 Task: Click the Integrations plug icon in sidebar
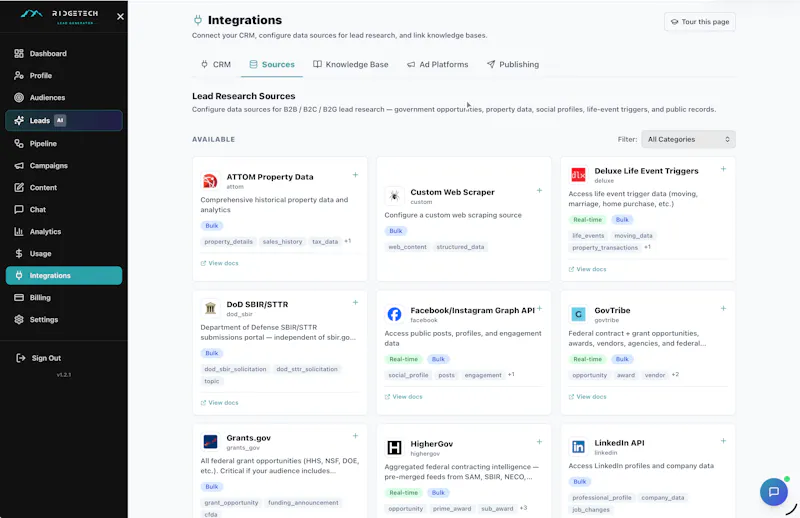pos(19,275)
